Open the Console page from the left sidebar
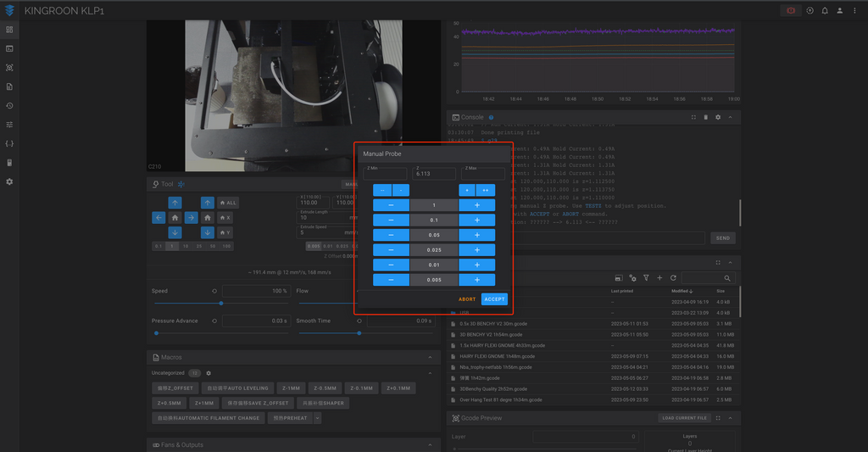The image size is (868, 452). pyautogui.click(x=9, y=48)
